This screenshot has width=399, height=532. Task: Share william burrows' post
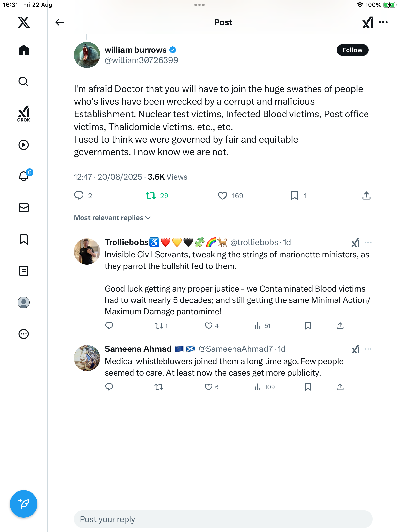click(x=366, y=196)
